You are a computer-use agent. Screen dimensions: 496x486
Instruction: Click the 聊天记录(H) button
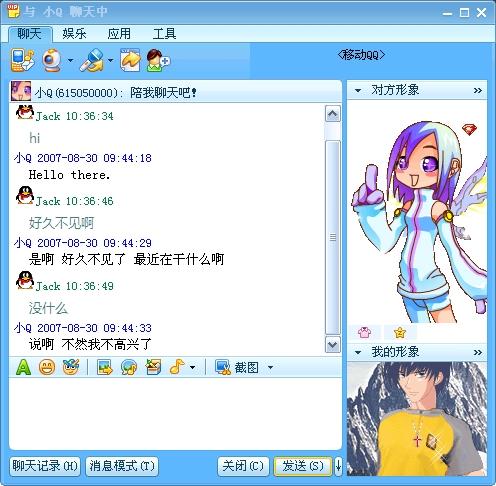click(x=45, y=466)
